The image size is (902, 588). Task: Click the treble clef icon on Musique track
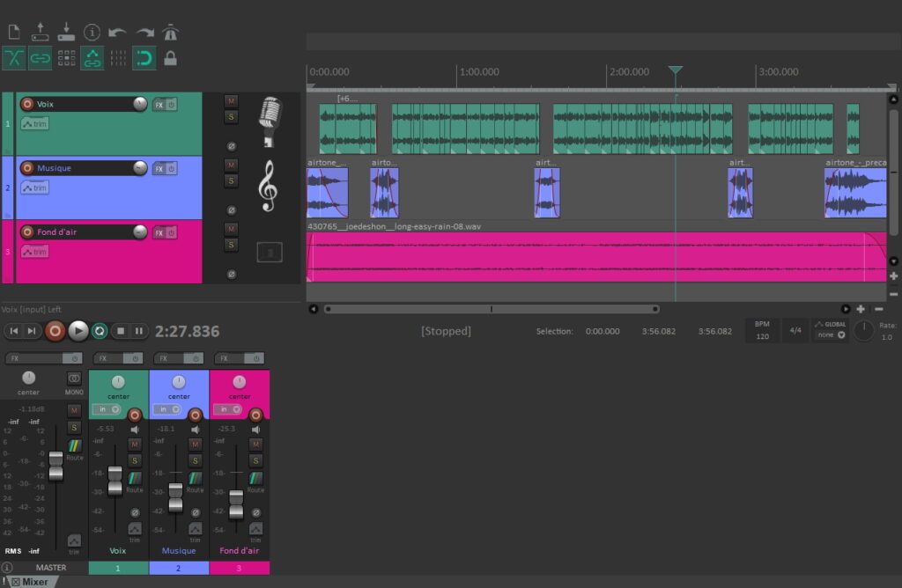[x=269, y=187]
